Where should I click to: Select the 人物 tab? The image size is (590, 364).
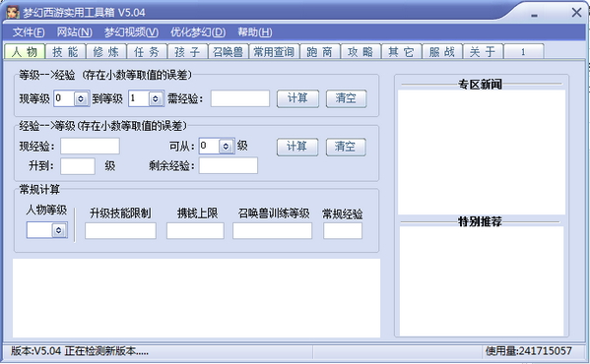(25, 51)
